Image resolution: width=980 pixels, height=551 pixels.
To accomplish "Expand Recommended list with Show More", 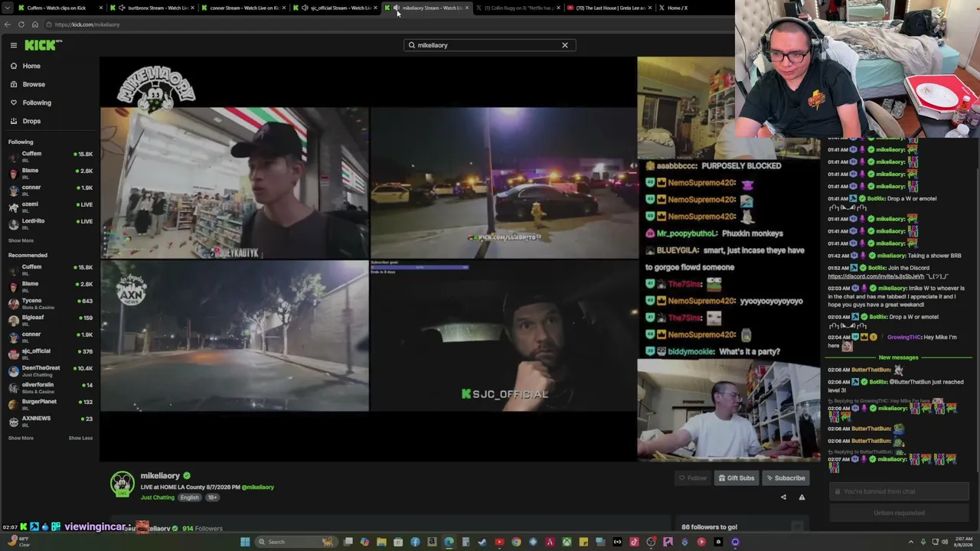I will pos(21,438).
